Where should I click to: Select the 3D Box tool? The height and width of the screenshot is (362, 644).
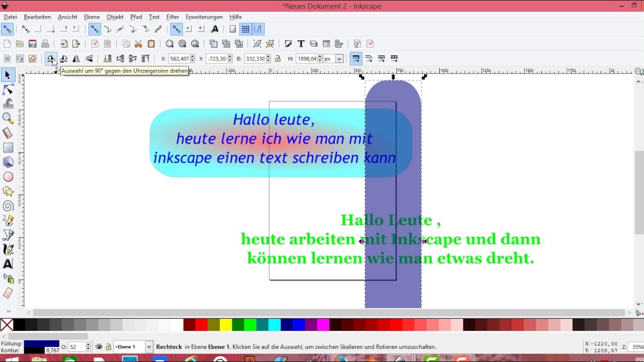click(8, 162)
